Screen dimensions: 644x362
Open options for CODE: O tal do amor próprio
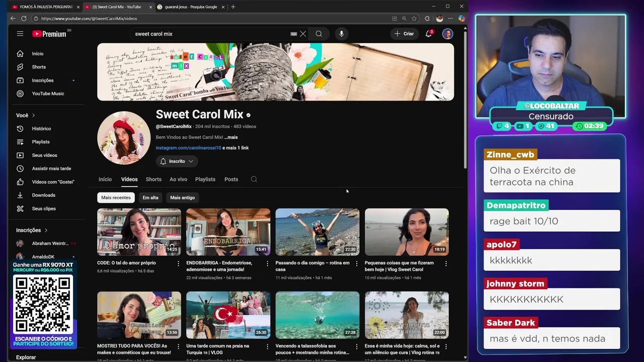click(178, 263)
